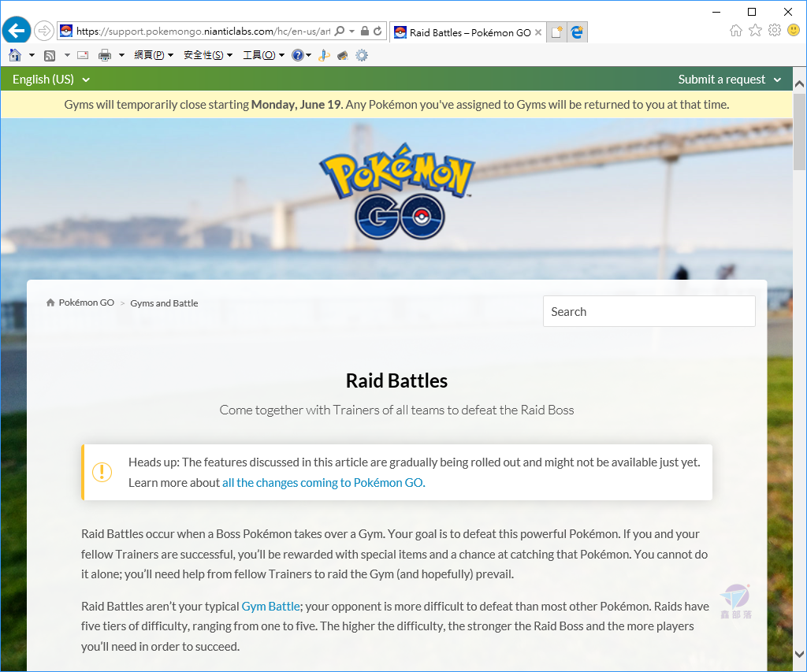
Task: Focus the Search input field
Action: [x=649, y=311]
